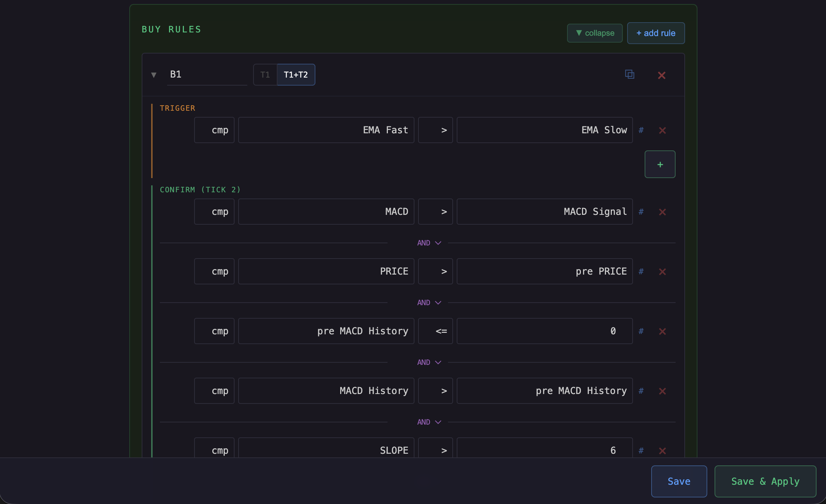Remove the MACD vs MACD Signal condition
826x504 pixels.
click(662, 212)
